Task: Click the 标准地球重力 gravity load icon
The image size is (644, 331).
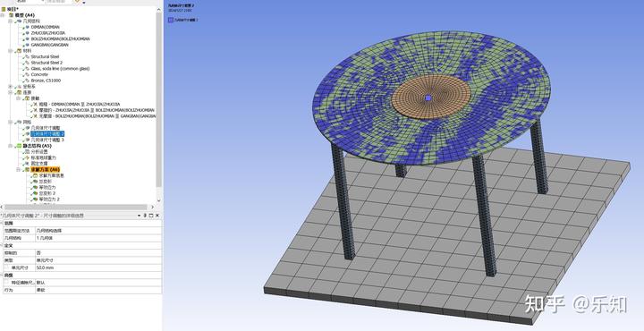Action: (x=28, y=157)
